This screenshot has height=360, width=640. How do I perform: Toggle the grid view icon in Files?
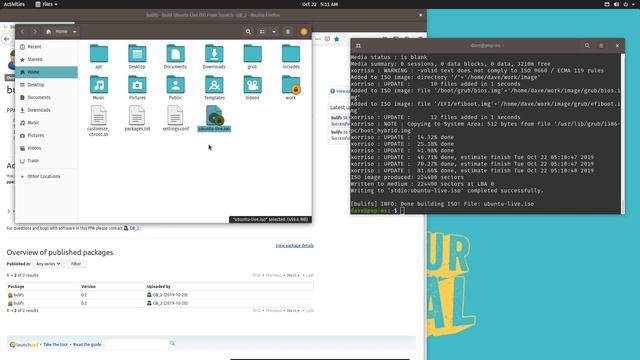point(262,31)
